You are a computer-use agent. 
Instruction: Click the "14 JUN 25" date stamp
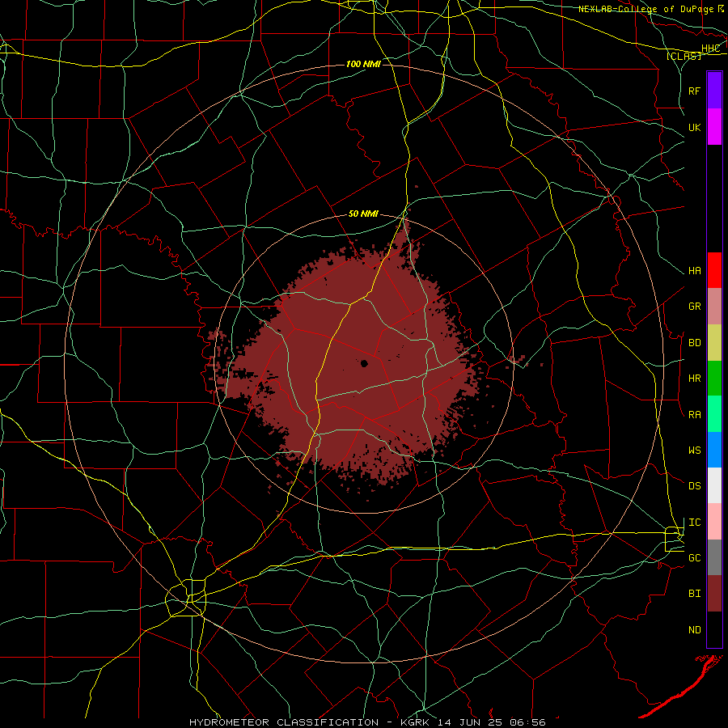click(x=470, y=722)
